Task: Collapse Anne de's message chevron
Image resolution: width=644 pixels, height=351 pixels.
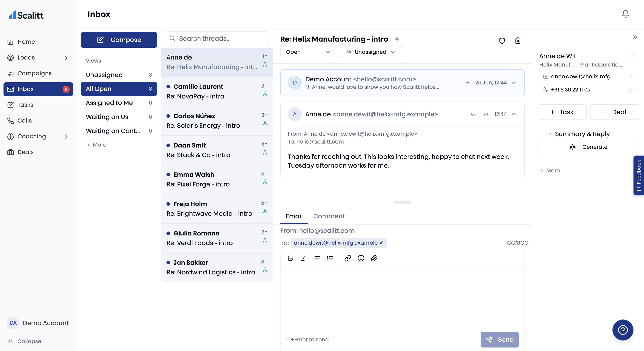Action: coord(514,114)
